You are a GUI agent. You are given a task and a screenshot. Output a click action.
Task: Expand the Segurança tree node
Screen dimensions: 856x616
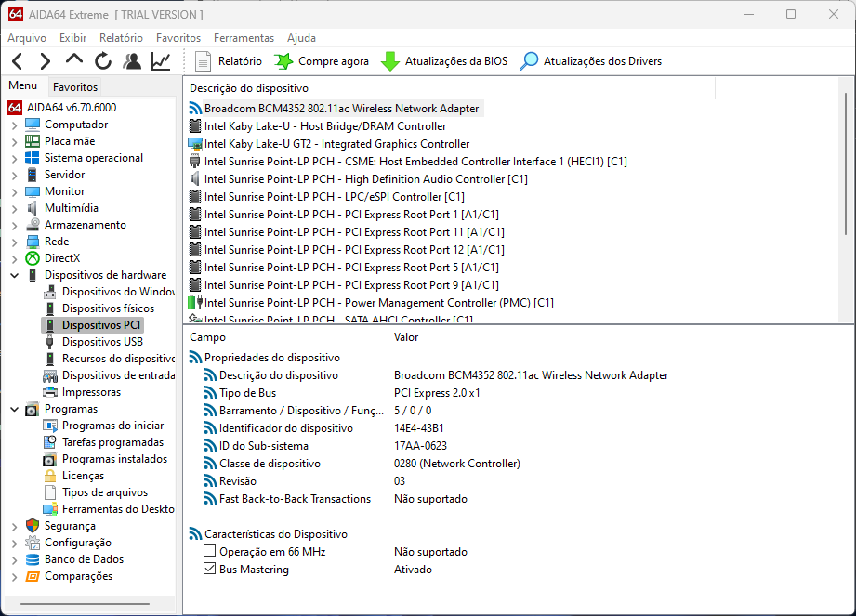14,527
